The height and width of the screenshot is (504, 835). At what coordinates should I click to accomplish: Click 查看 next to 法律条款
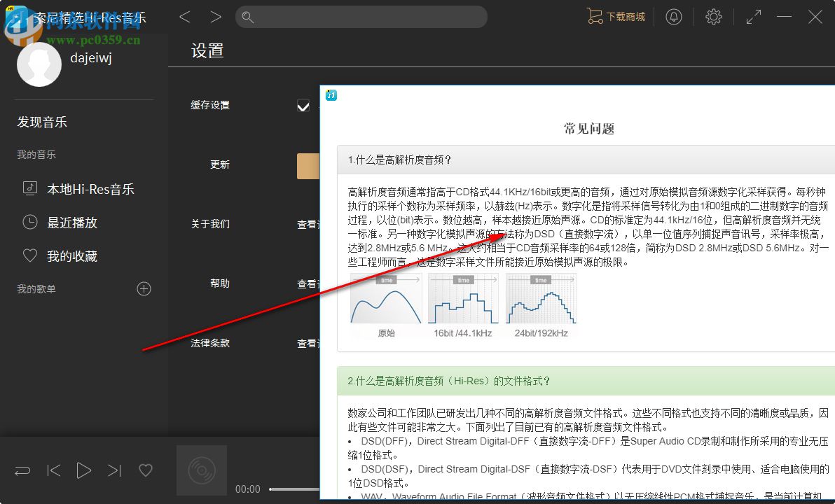coord(309,343)
